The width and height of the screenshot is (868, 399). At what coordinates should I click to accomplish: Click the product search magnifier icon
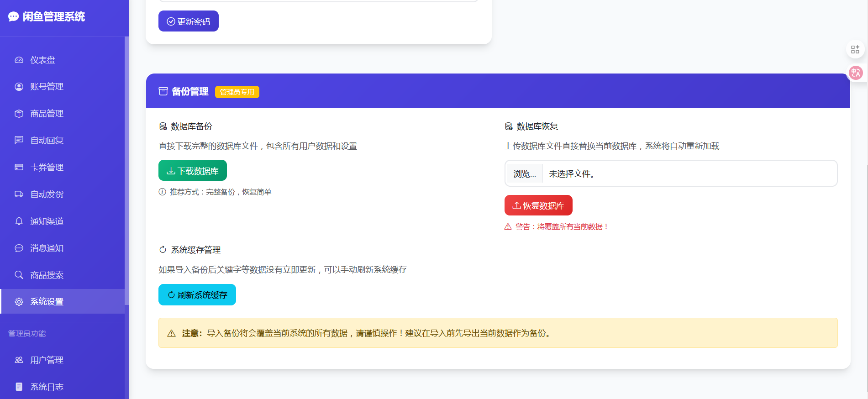coord(19,275)
